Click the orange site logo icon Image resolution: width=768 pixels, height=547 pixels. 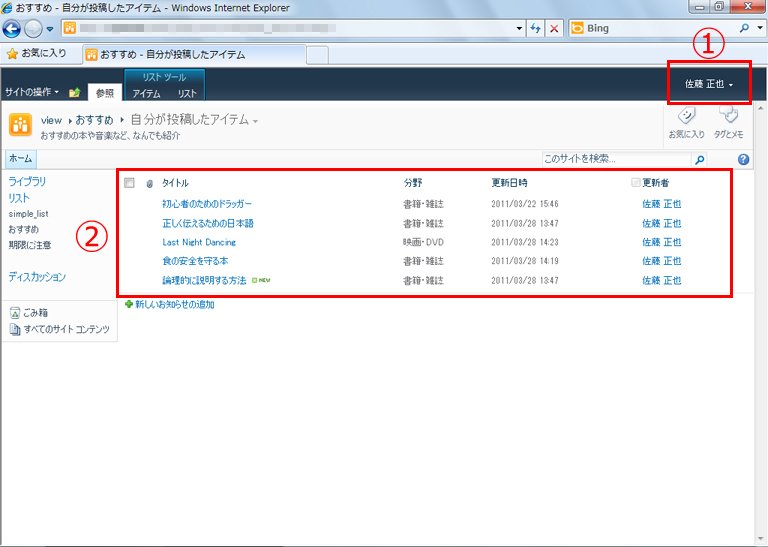click(x=20, y=125)
